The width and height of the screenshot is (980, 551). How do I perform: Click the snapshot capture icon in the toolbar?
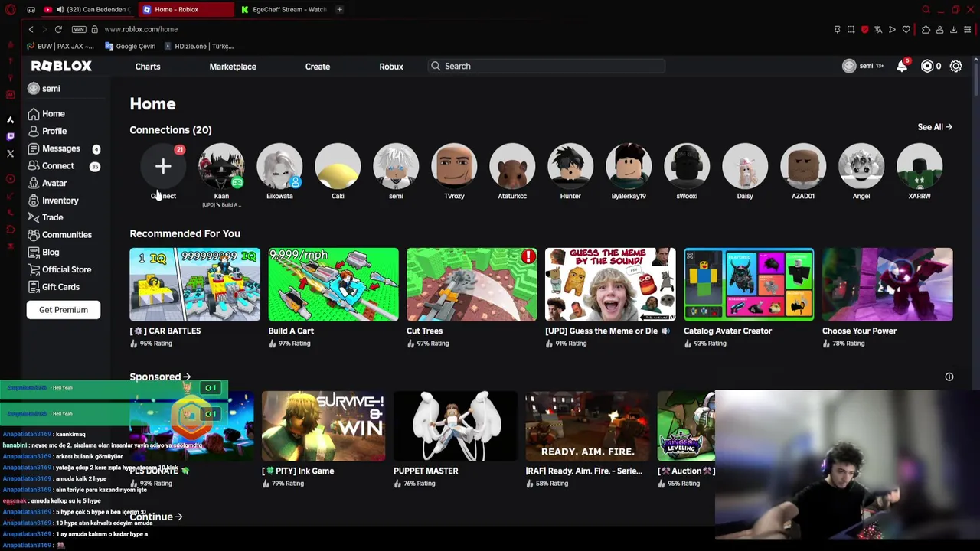[851, 29]
